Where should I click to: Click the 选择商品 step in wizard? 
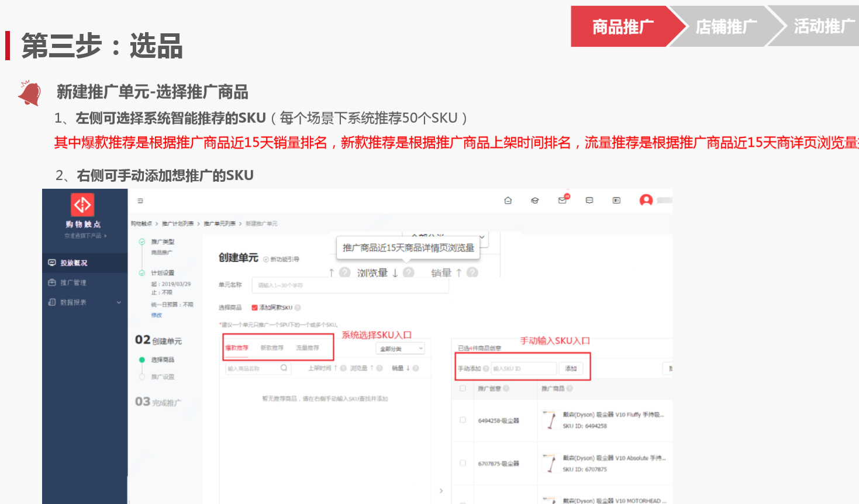pyautogui.click(x=163, y=360)
